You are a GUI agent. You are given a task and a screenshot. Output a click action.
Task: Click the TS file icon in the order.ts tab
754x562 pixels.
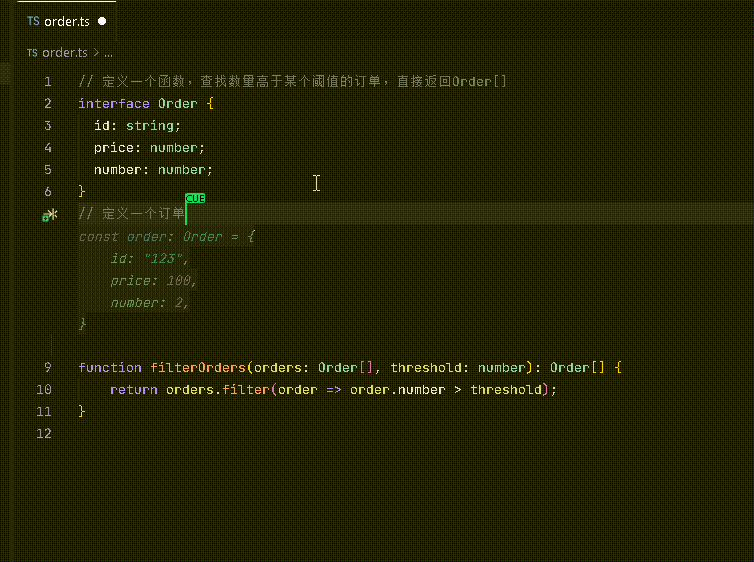34,21
